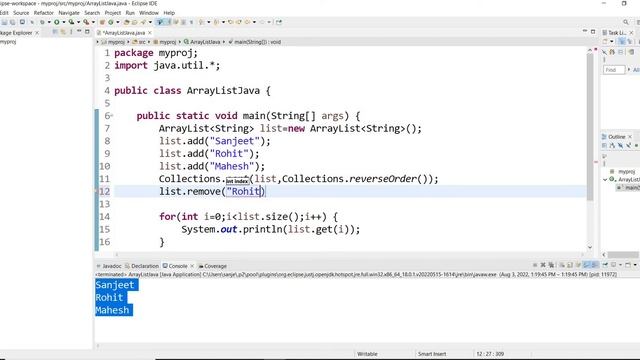
Task: Click the Smart Insert status bar entry
Action: [x=431, y=354]
